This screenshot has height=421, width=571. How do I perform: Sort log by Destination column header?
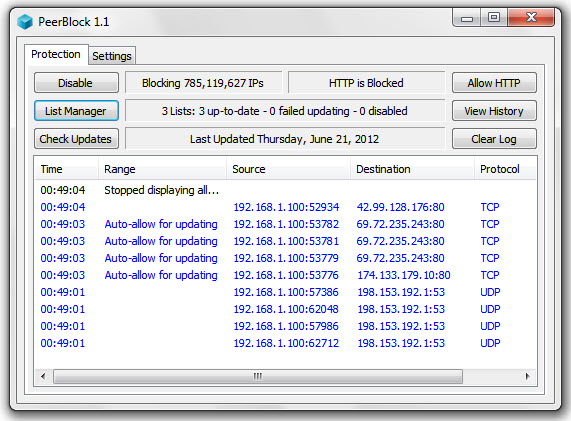coord(412,169)
